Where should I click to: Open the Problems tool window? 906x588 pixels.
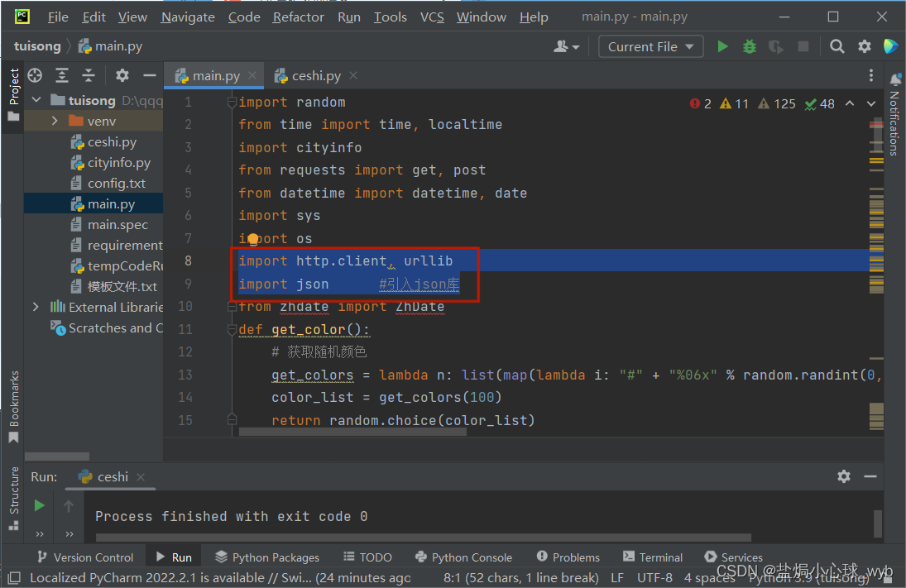coord(568,557)
